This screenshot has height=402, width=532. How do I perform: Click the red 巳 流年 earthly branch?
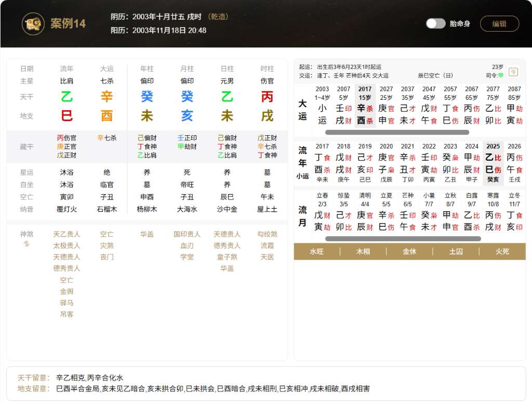66,116
